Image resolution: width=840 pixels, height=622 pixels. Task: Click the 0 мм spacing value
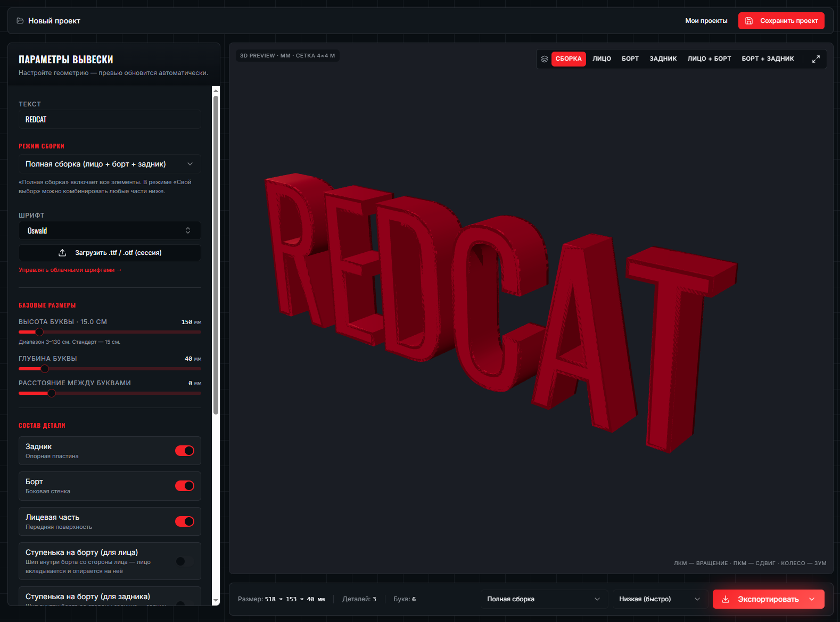click(195, 383)
